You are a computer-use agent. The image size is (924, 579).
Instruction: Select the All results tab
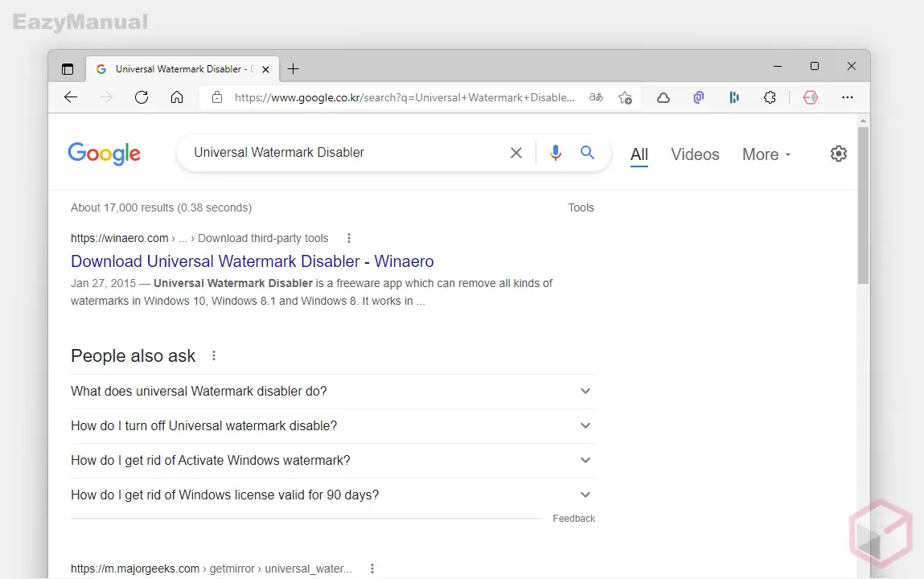[x=639, y=154]
